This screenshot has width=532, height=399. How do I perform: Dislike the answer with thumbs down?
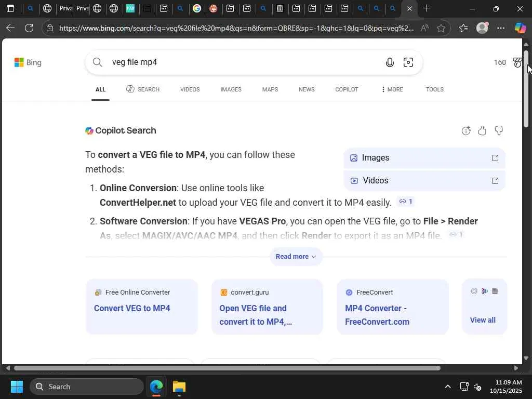coord(499,130)
